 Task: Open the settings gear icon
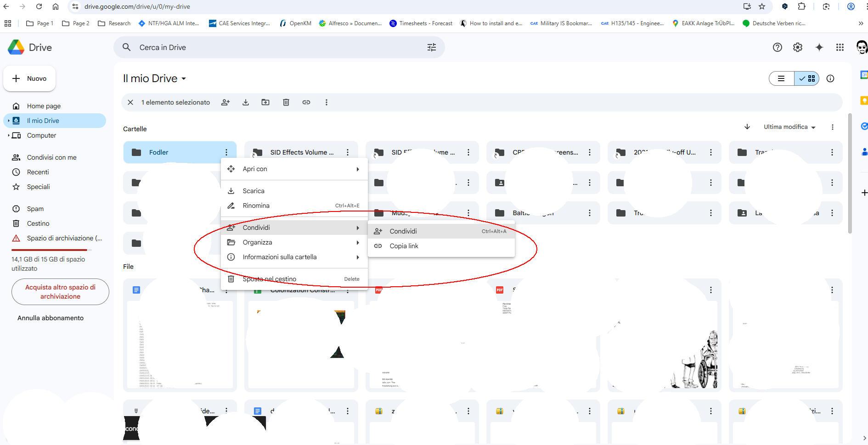coord(798,47)
